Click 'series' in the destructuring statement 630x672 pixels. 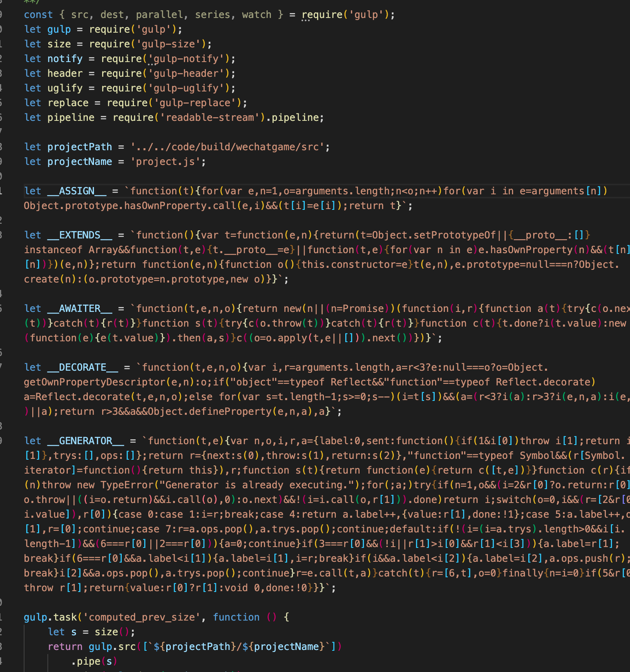[213, 15]
